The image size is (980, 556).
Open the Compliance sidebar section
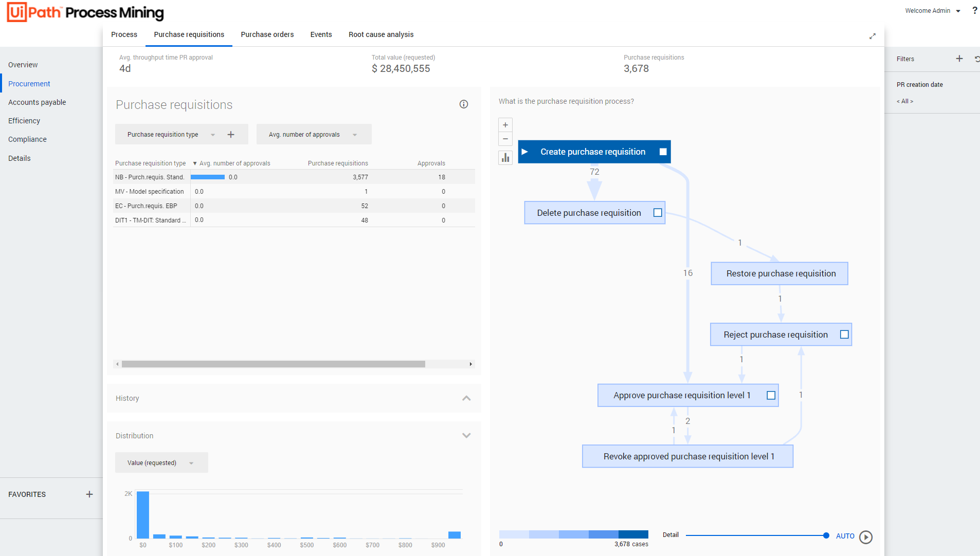[x=27, y=139]
